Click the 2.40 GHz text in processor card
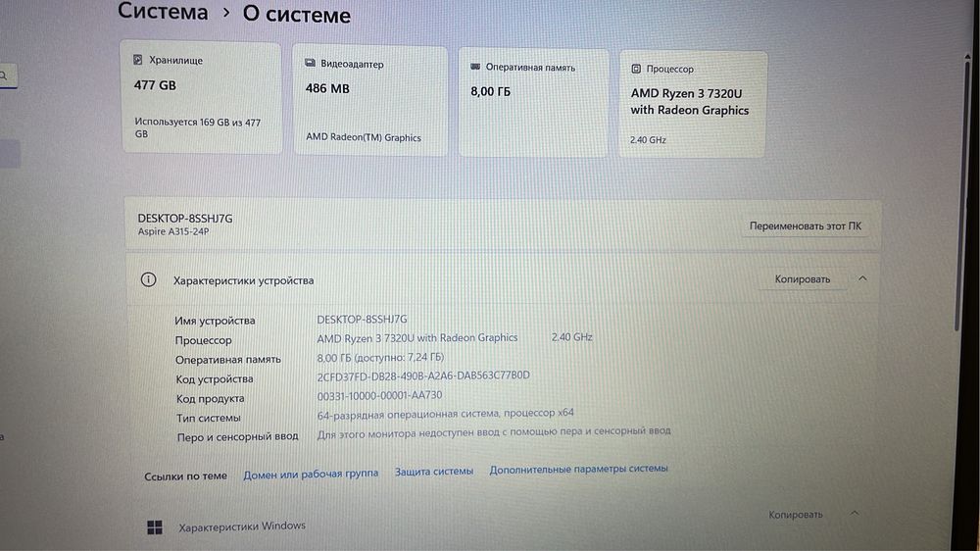Image resolution: width=980 pixels, height=551 pixels. tap(648, 140)
